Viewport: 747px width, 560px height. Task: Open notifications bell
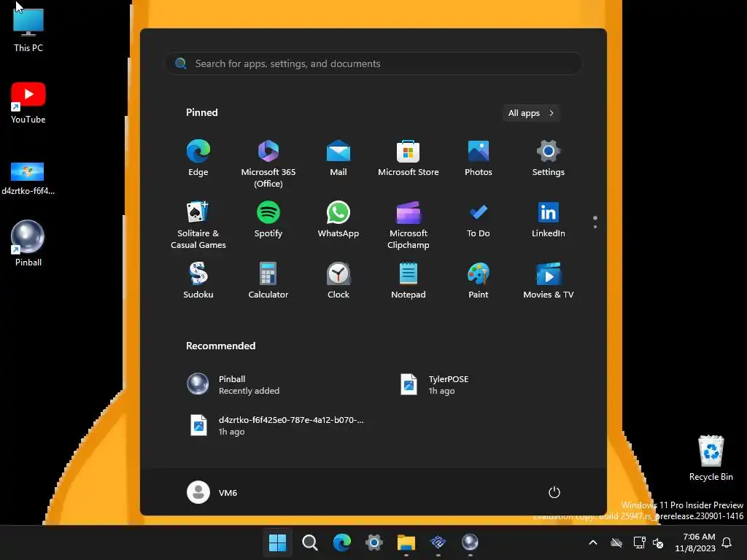point(727,542)
